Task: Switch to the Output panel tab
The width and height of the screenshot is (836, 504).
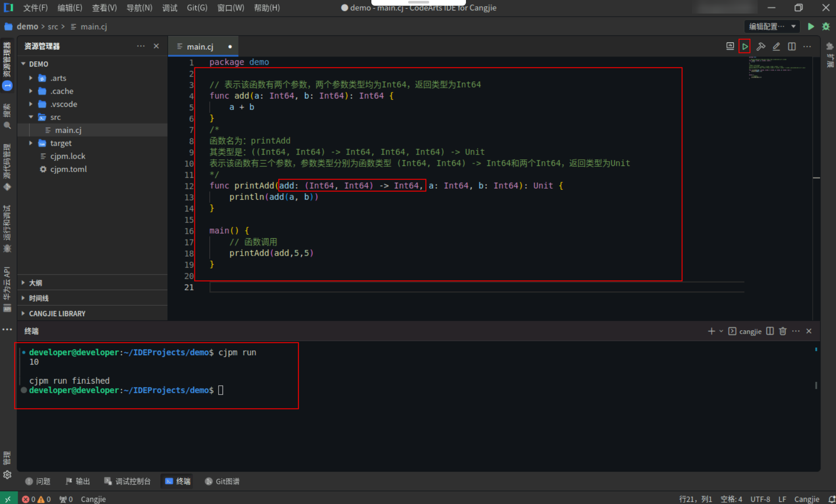Action: click(x=78, y=481)
